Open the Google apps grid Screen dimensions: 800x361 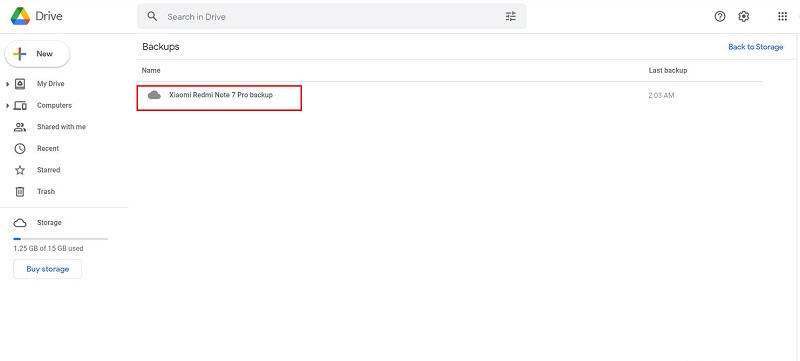(782, 16)
